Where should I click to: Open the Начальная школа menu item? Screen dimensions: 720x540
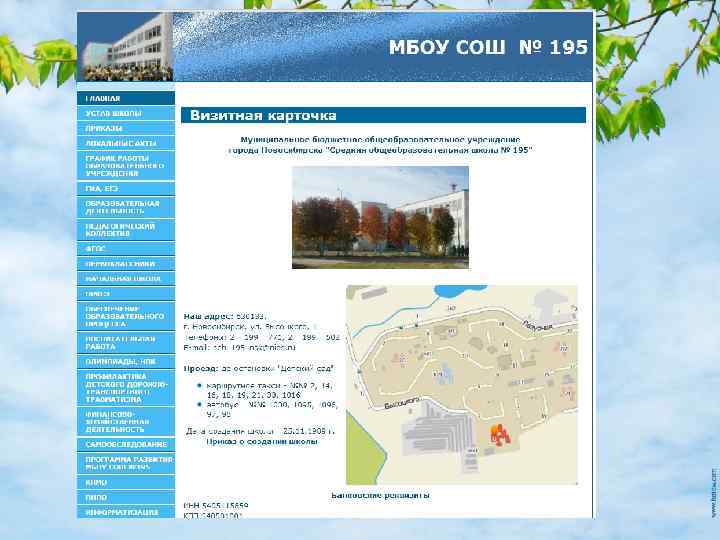126,279
